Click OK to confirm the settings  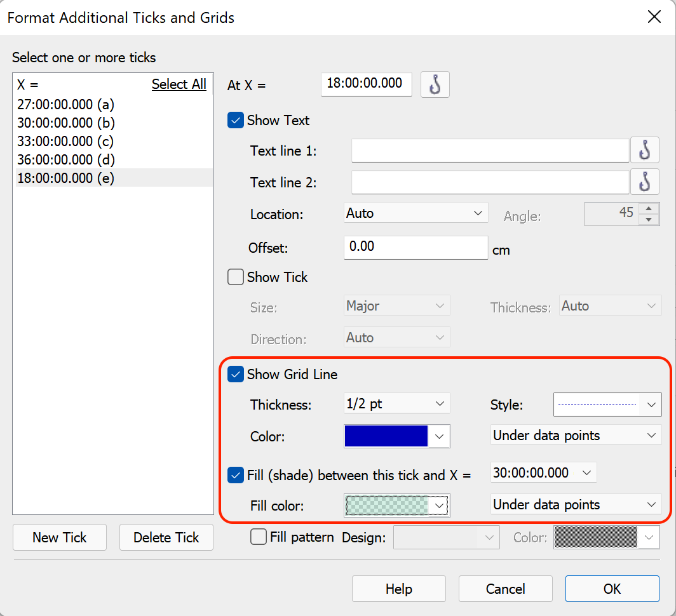(612, 589)
